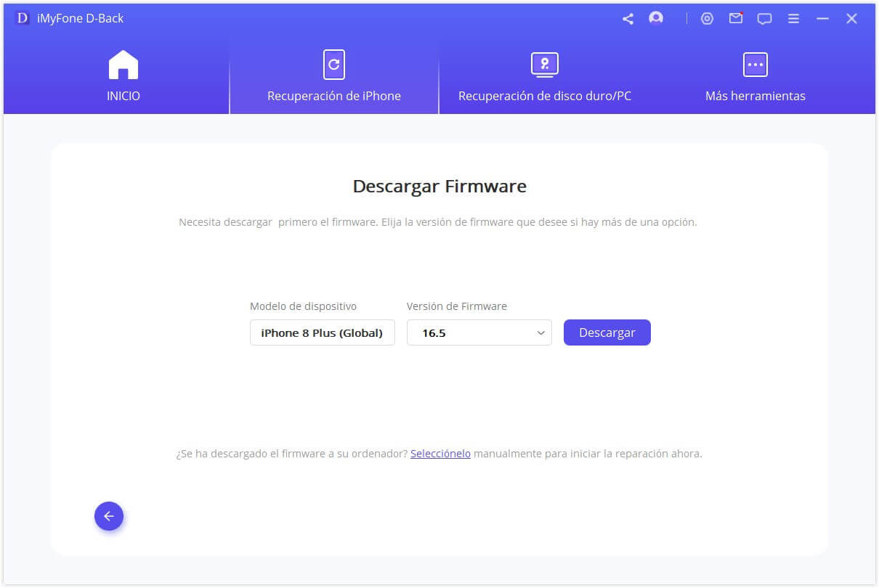Switch to the Recuperación de disco duro/PC tab
879x588 pixels.
click(544, 95)
